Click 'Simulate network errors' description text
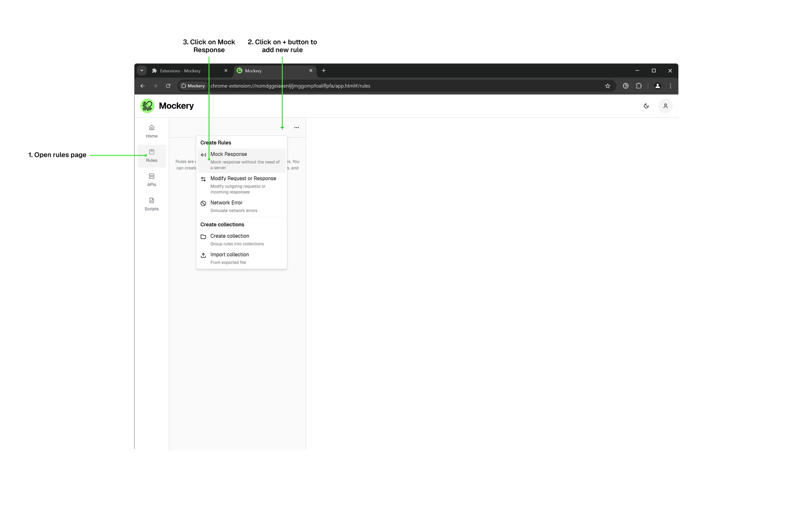The height and width of the screenshot is (514, 812). tap(234, 211)
